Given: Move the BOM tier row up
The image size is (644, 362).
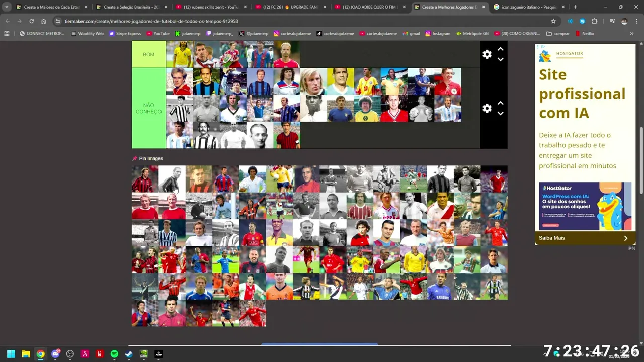Looking at the screenshot, I should 500,49.
